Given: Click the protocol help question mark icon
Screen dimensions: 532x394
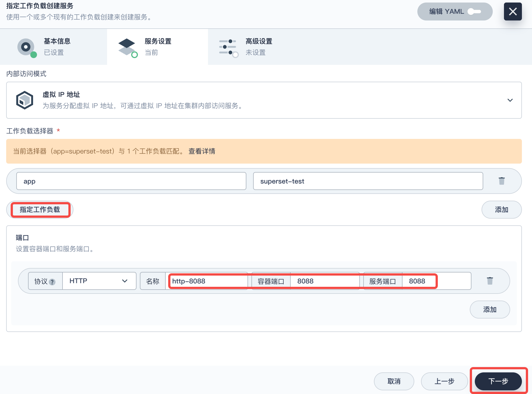Looking at the screenshot, I should click(x=52, y=282).
